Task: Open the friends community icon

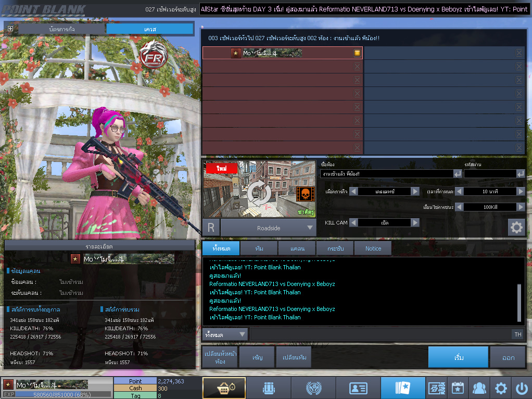Action: coord(478,388)
